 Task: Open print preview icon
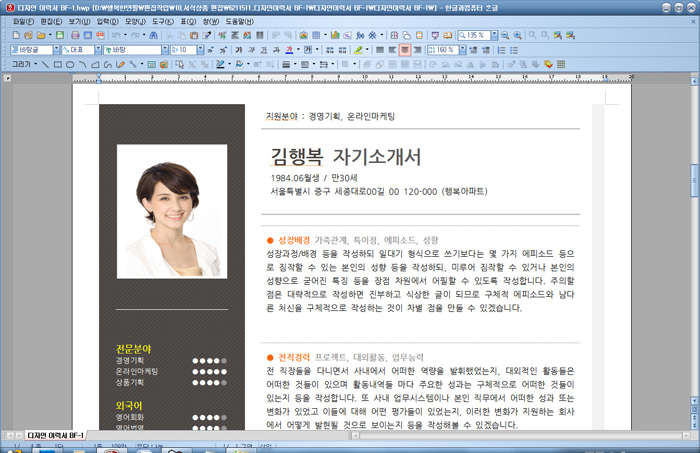(x=88, y=35)
